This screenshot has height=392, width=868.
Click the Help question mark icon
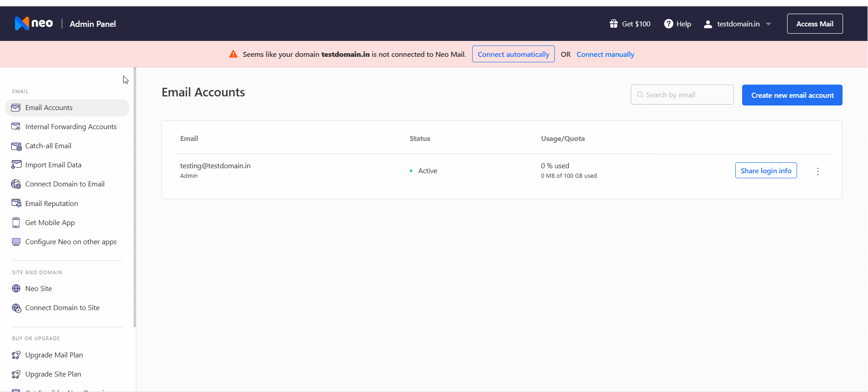[x=668, y=24]
